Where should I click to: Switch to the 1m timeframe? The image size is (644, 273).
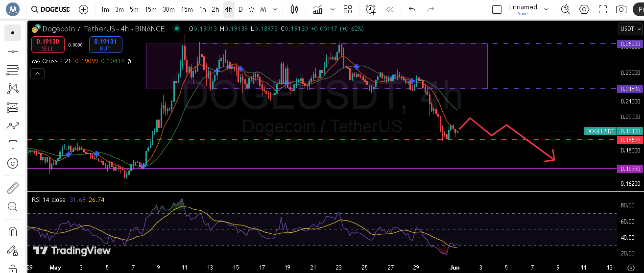(105, 9)
